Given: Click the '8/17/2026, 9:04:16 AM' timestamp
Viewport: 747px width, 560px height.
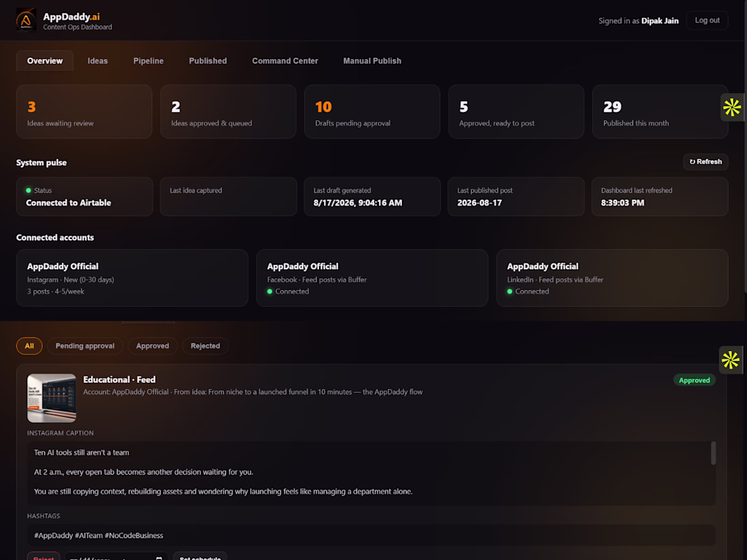Looking at the screenshot, I should [x=358, y=203].
